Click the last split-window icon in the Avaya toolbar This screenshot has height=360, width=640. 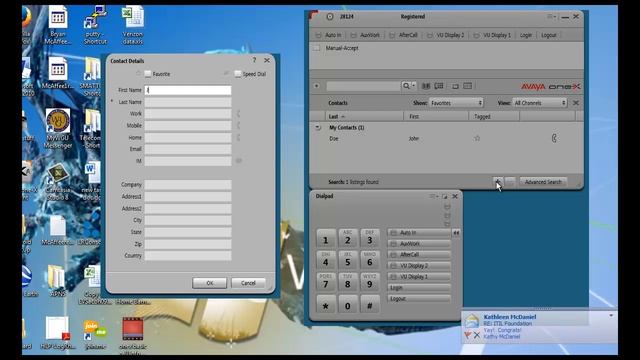468,86
